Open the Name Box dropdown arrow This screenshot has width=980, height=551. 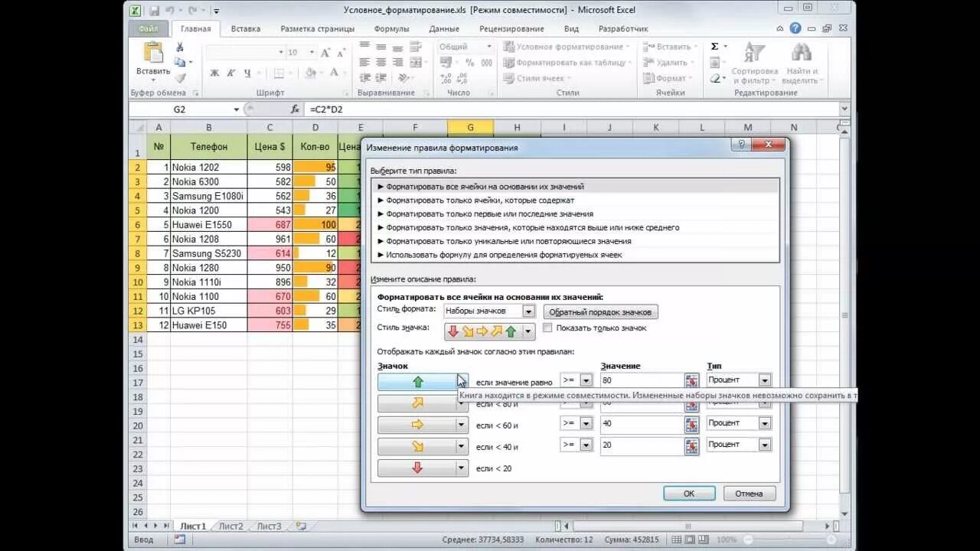click(237, 109)
